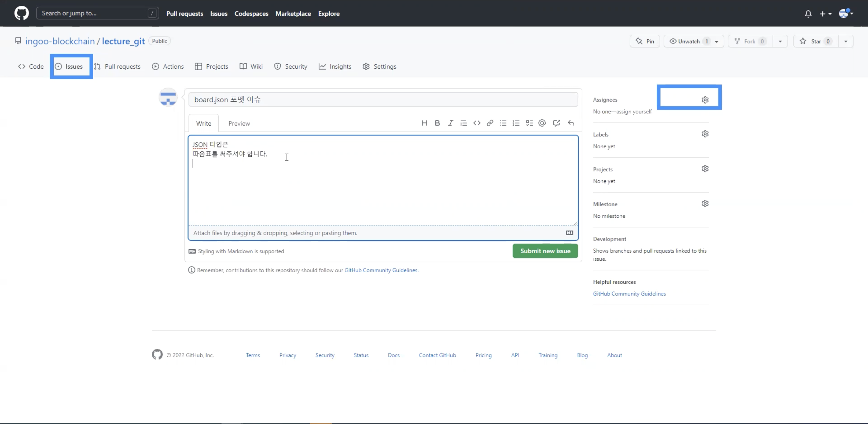
Task: Open the Fork options dropdown arrow
Action: 780,41
